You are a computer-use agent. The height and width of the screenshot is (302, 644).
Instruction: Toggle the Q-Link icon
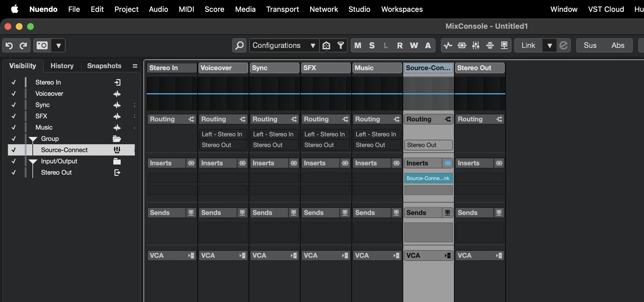(563, 45)
